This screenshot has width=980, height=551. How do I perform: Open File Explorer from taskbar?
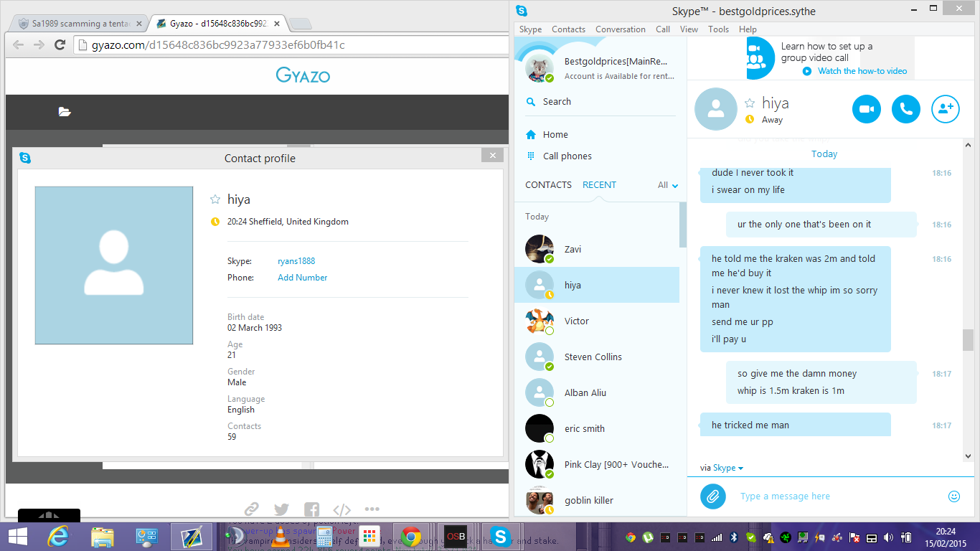(x=103, y=537)
